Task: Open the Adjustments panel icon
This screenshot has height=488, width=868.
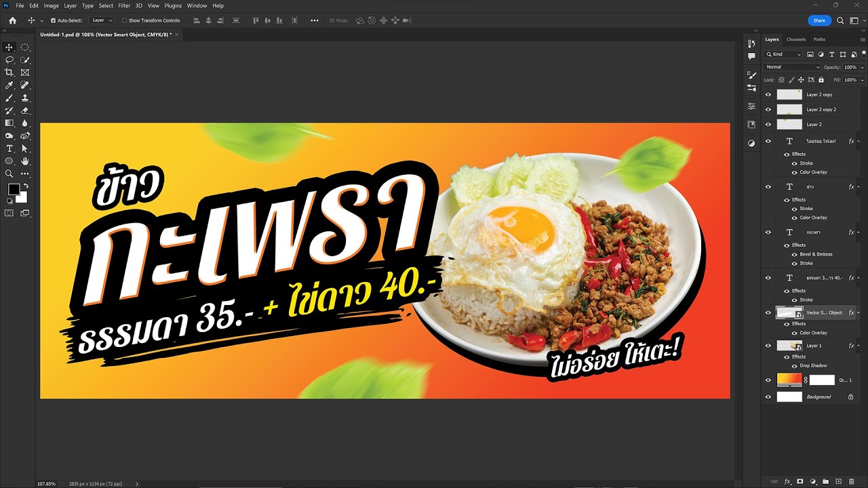Action: click(x=751, y=143)
